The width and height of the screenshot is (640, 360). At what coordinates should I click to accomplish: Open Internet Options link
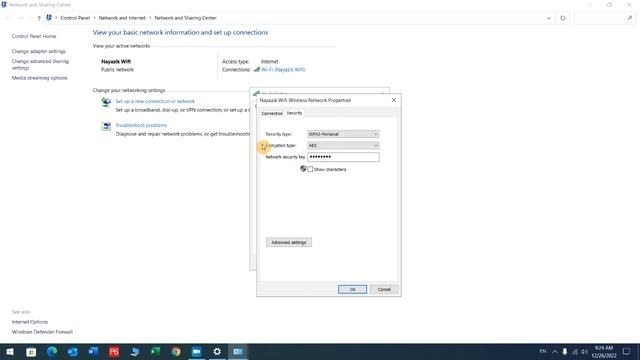click(30, 322)
